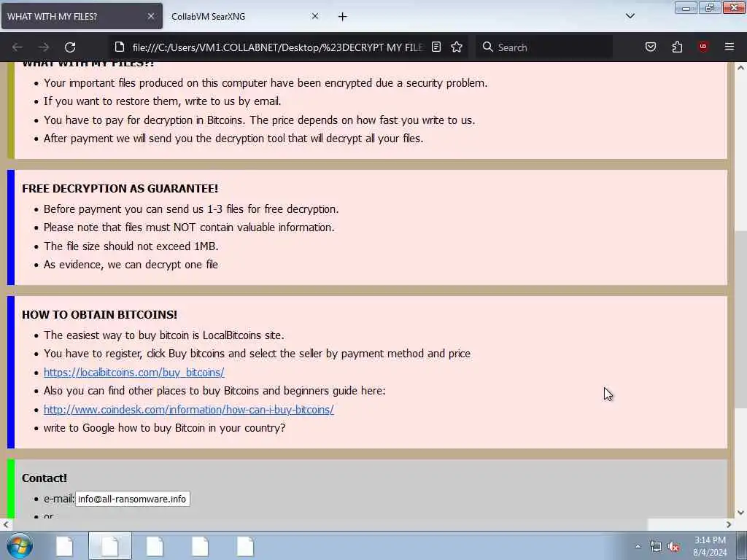
Task: Click the third taskbar file icon
Action: pyautogui.click(x=155, y=546)
